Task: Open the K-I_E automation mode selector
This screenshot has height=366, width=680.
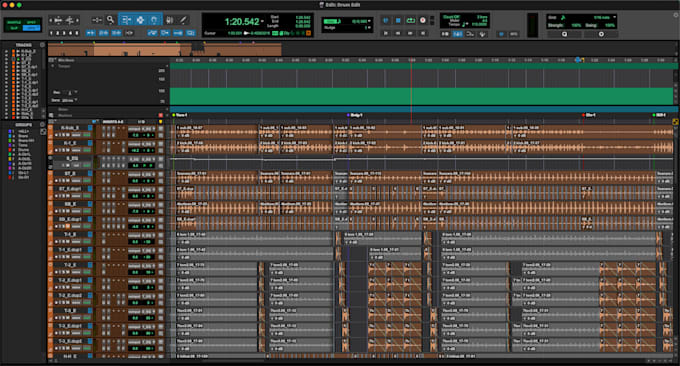Action: (87, 150)
